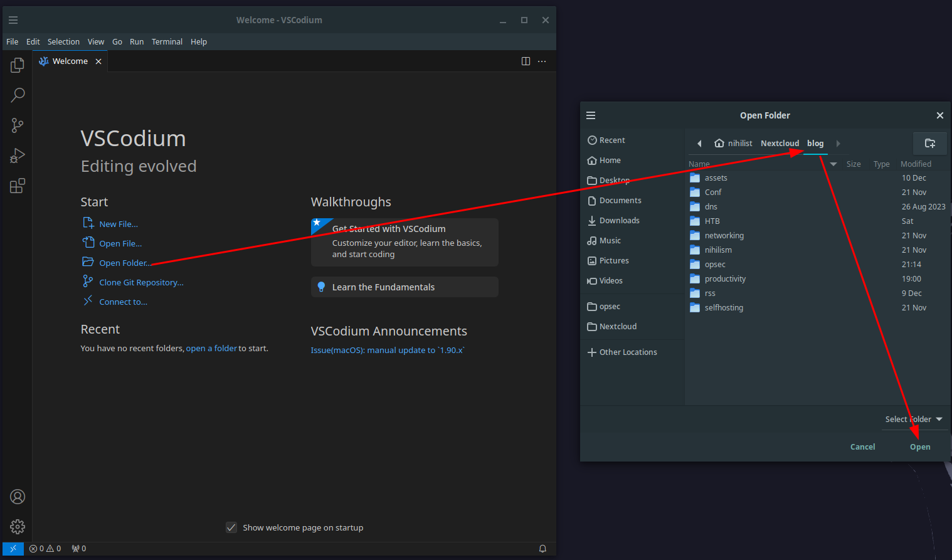Go back in the dialog path bar
The width and height of the screenshot is (952, 560).
point(699,144)
